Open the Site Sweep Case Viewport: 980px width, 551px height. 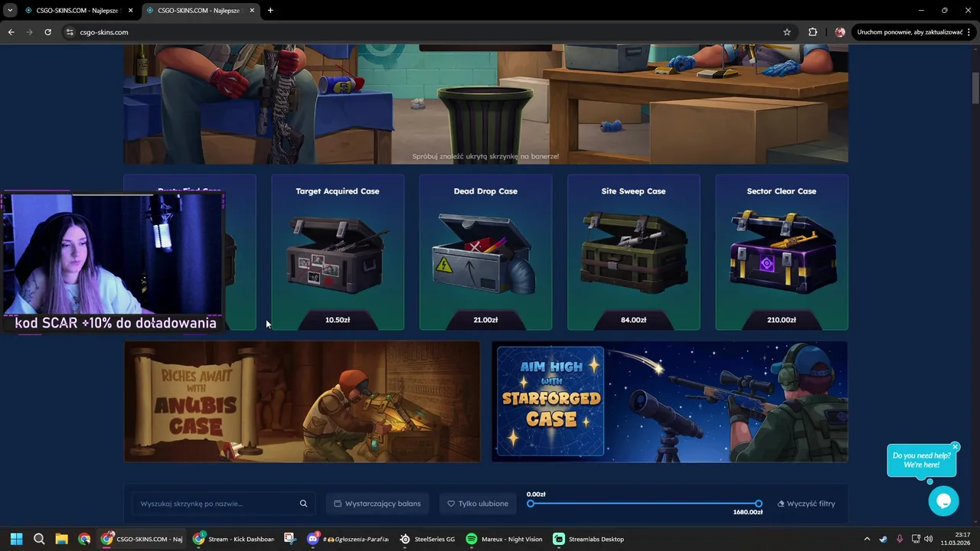(x=633, y=253)
